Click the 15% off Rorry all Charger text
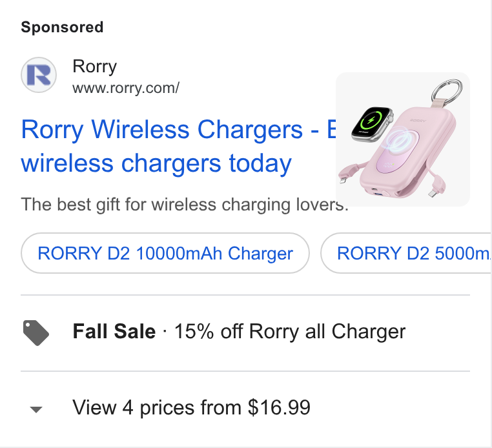Screen dimensions: 492x448 tap(290, 332)
